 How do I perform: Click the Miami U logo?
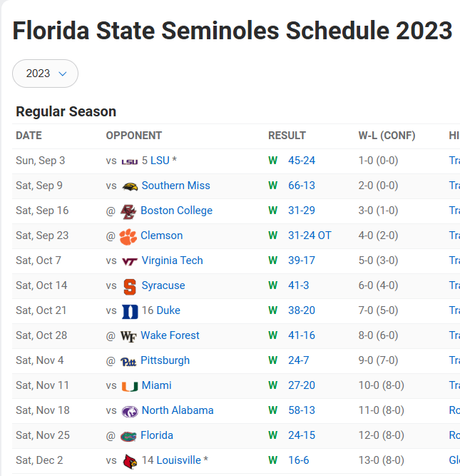click(x=130, y=387)
